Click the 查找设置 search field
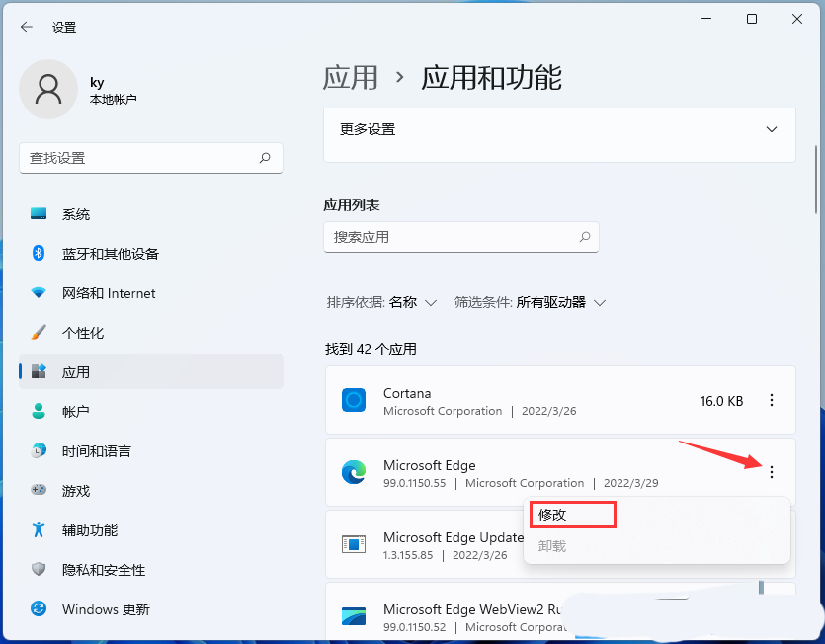The width and height of the screenshot is (825, 644). pos(138,158)
